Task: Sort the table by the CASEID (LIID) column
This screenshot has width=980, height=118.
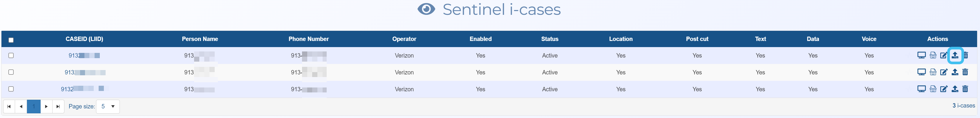Action: pos(84,39)
